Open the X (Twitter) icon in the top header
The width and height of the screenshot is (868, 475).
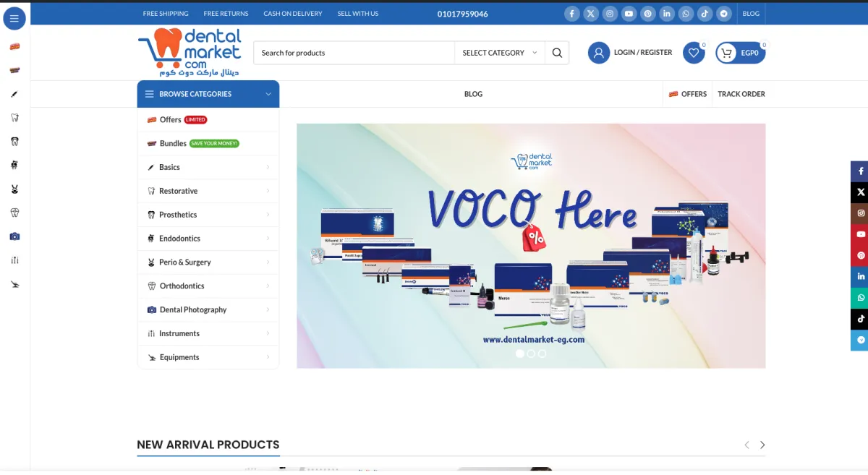pyautogui.click(x=591, y=14)
